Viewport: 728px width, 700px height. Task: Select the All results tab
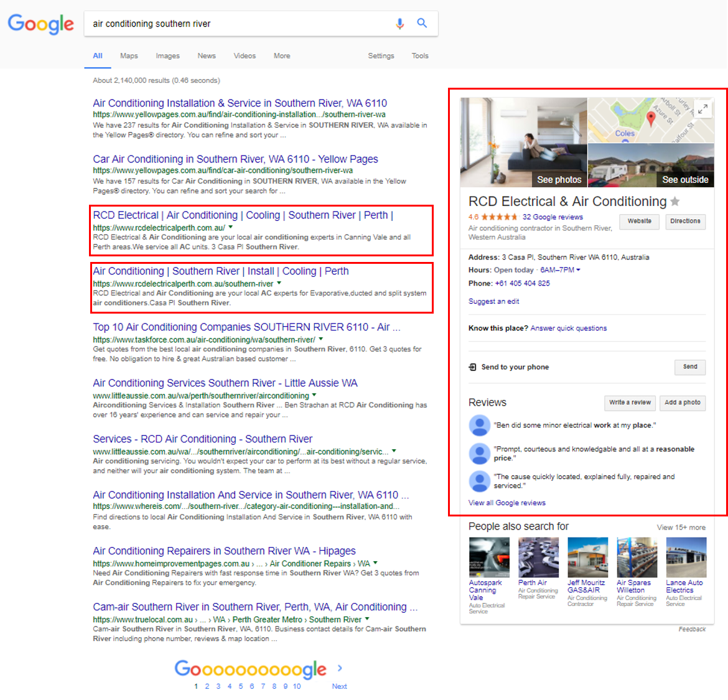pos(98,56)
